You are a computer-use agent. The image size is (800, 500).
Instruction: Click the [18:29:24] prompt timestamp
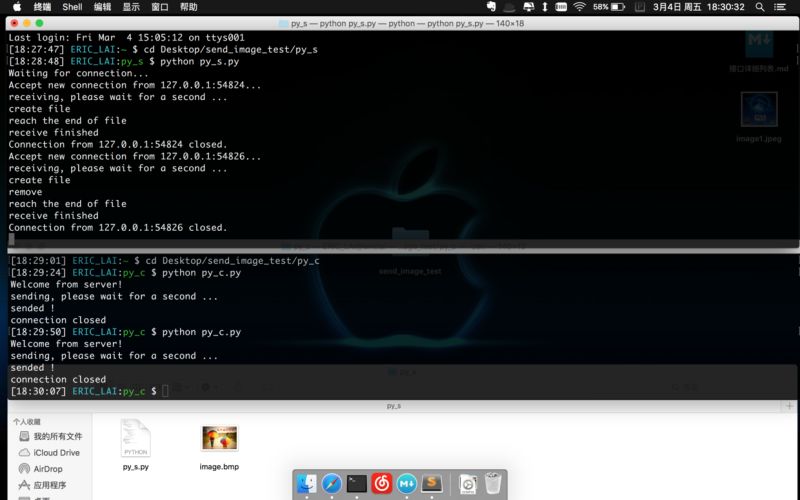click(x=38, y=272)
